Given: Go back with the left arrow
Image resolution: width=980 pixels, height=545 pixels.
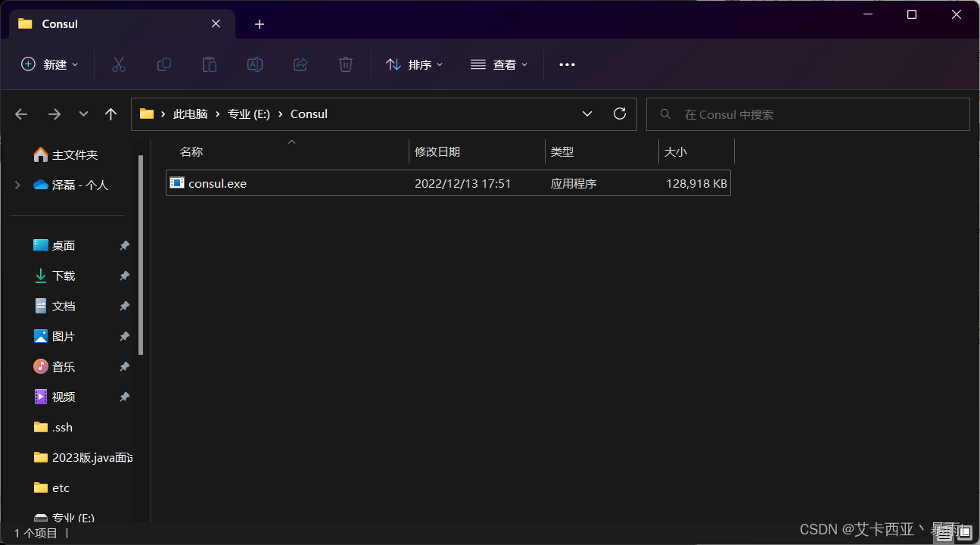Looking at the screenshot, I should pyautogui.click(x=21, y=114).
